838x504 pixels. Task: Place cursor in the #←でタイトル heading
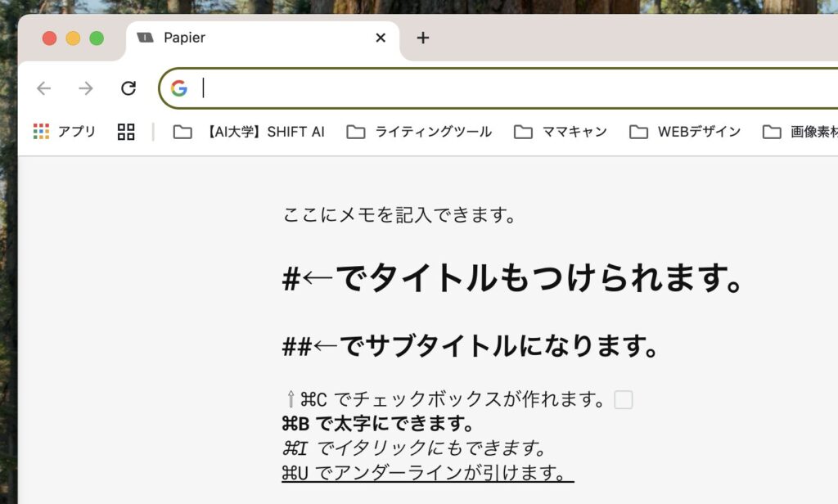(512, 280)
